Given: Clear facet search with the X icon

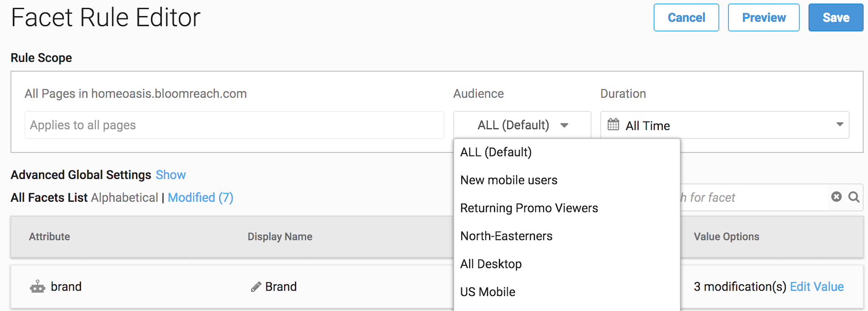Looking at the screenshot, I should point(836,197).
